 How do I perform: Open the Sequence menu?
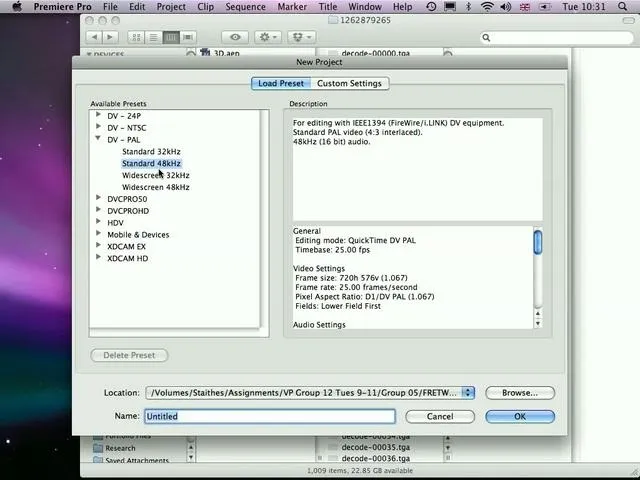click(x=245, y=7)
